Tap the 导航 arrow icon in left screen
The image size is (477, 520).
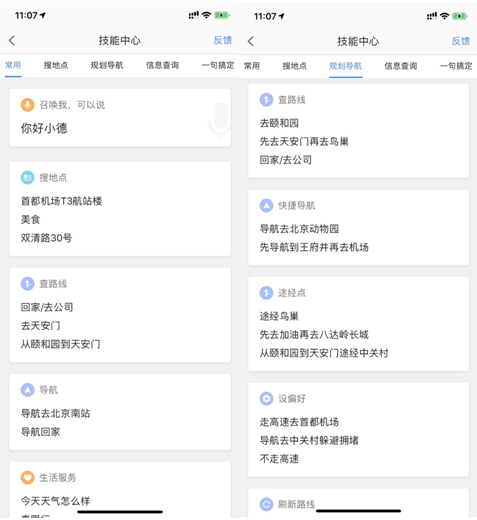tap(27, 390)
